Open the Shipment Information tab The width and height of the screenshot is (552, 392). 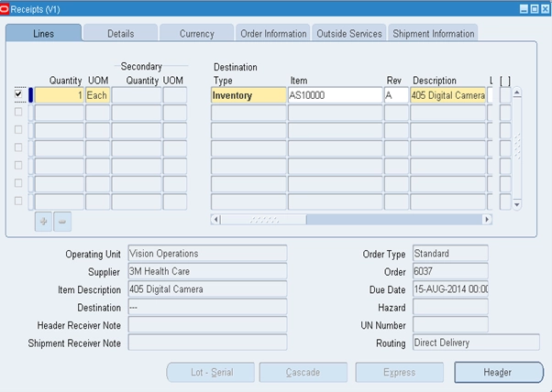pos(434,33)
